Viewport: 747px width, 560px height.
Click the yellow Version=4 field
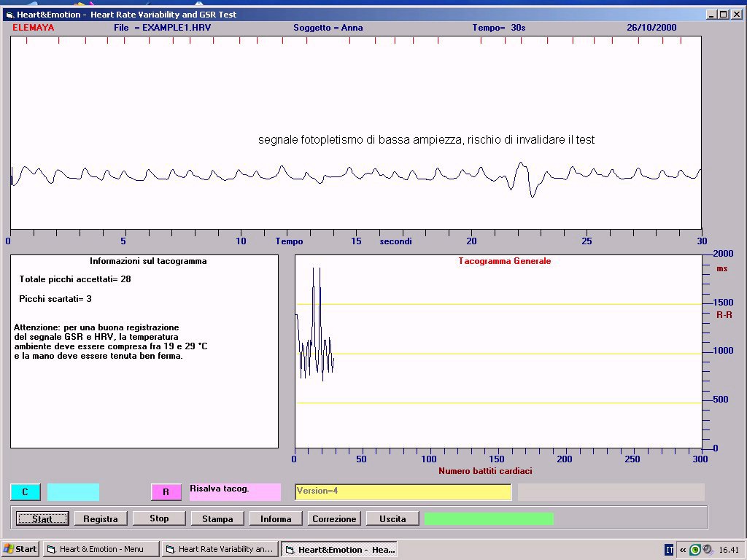pyautogui.click(x=403, y=492)
